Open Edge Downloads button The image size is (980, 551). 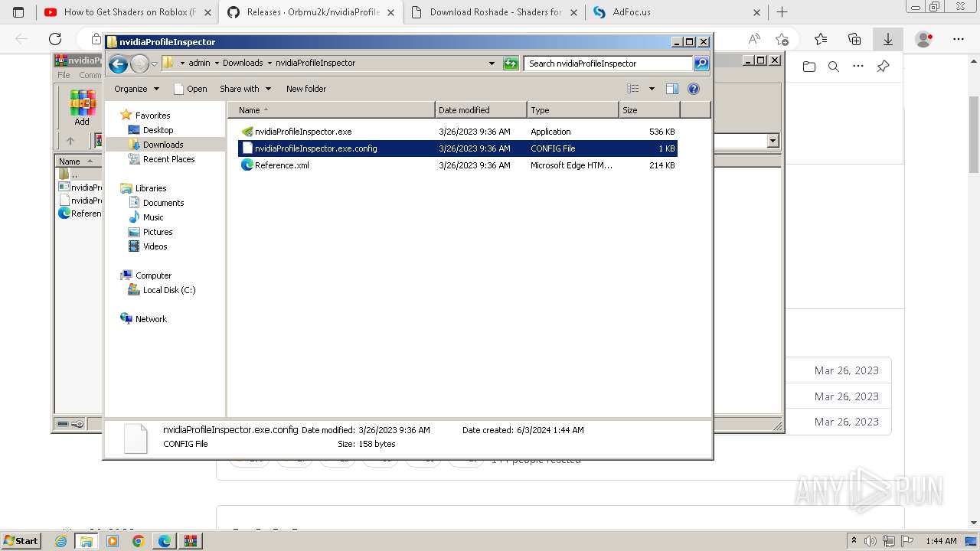[x=888, y=39]
